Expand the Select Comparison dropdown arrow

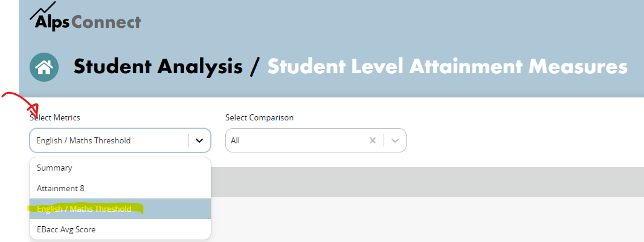tap(395, 140)
